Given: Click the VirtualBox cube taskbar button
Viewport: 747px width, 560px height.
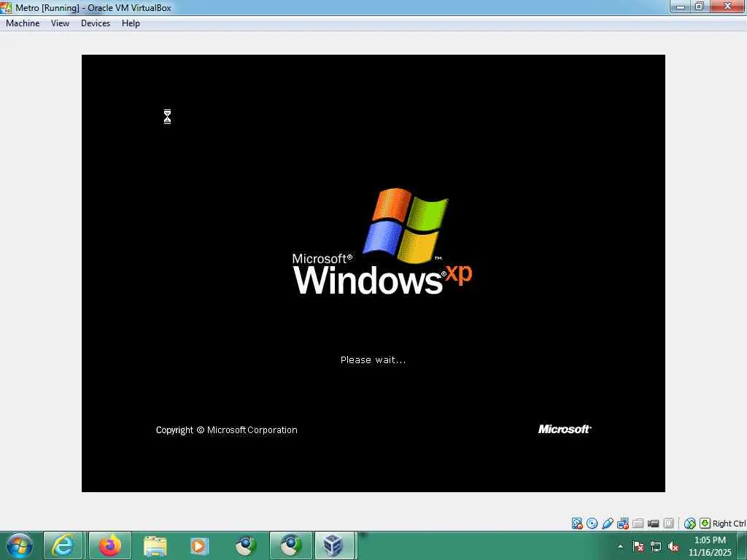Looking at the screenshot, I should pos(334,545).
